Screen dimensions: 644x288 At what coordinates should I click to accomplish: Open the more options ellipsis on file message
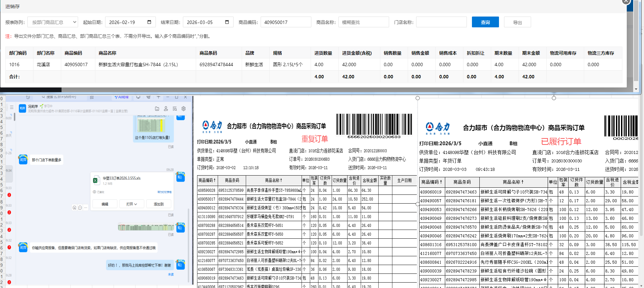tap(86, 208)
